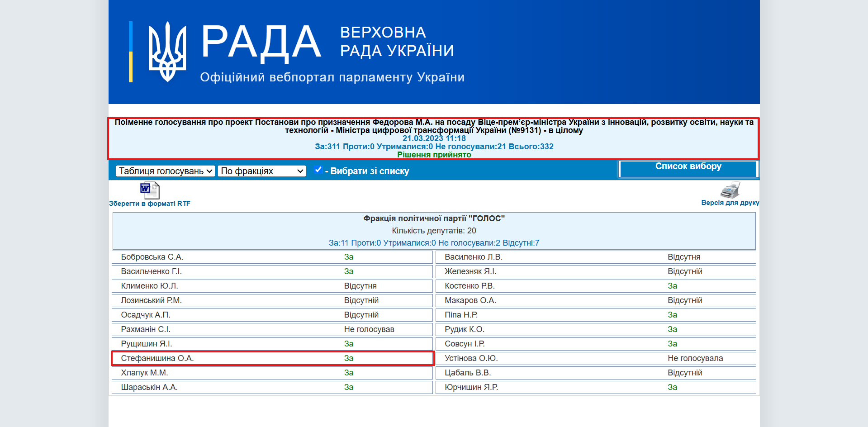Screen dimensions: 868x427
Task: Select deputy 'Цабаль В.В.'
Action: 468,373
